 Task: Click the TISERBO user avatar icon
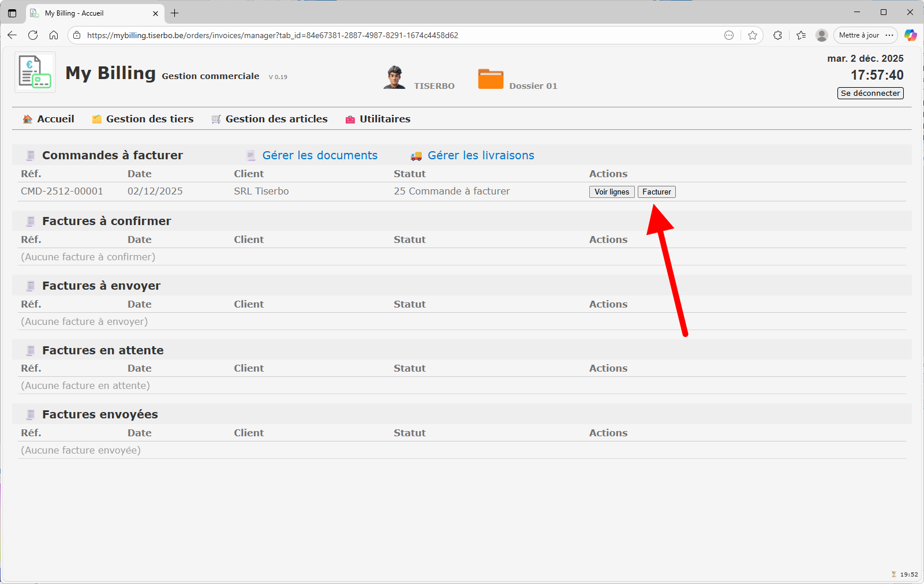click(x=394, y=77)
